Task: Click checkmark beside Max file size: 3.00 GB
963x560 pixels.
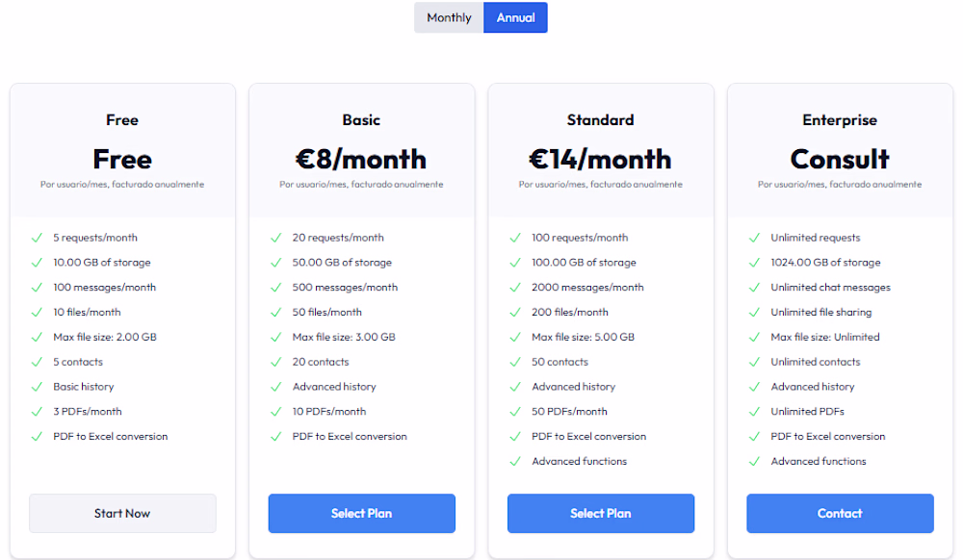Action: (x=275, y=338)
